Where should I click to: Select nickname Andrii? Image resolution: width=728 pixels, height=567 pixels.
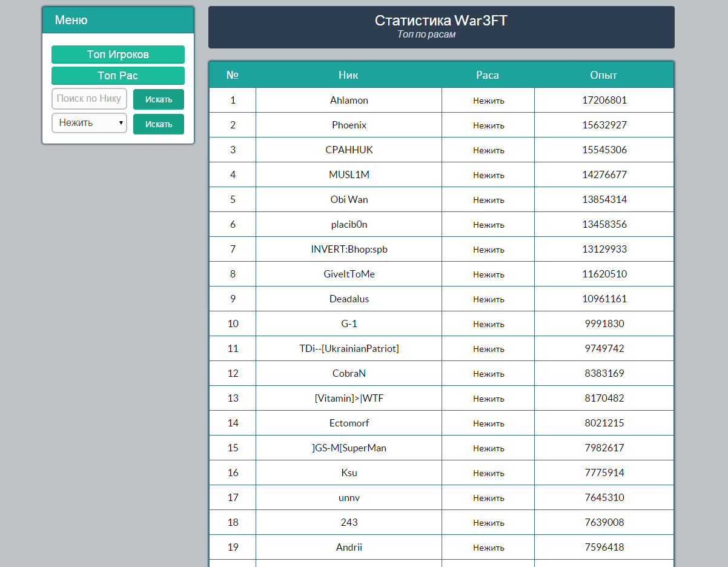(349, 548)
